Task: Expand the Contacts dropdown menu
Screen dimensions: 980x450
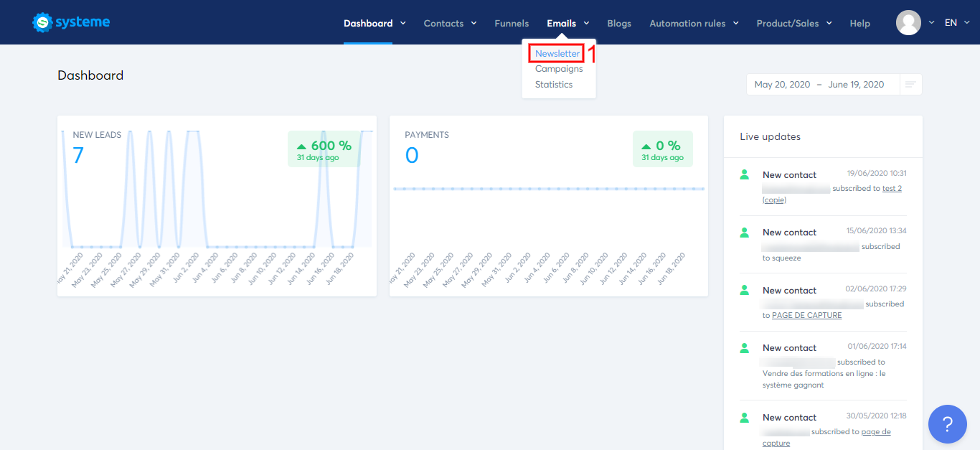Action: pos(450,23)
